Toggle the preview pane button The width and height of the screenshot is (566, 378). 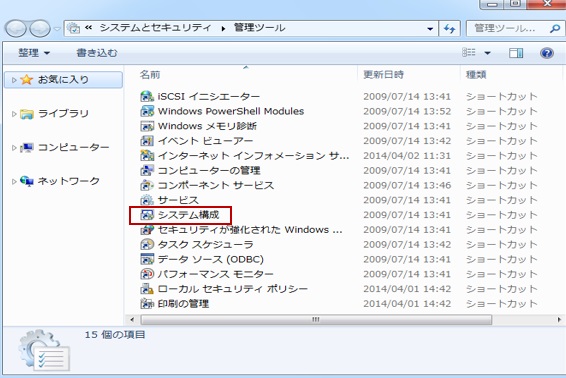pos(516,53)
